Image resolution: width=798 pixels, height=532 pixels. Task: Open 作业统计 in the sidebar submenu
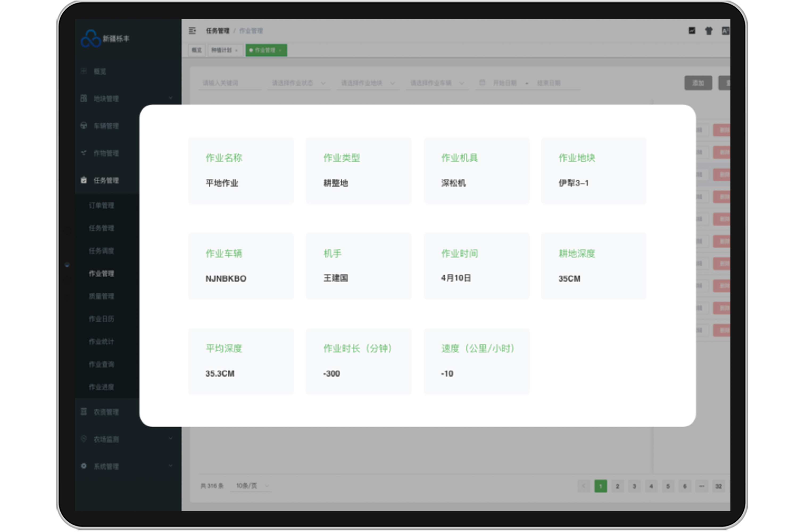(x=101, y=342)
